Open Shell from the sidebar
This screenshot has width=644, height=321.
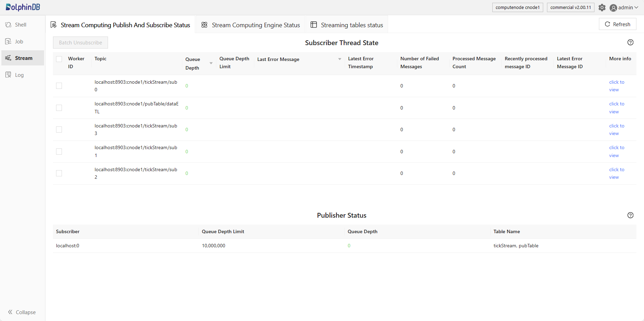pyautogui.click(x=21, y=25)
